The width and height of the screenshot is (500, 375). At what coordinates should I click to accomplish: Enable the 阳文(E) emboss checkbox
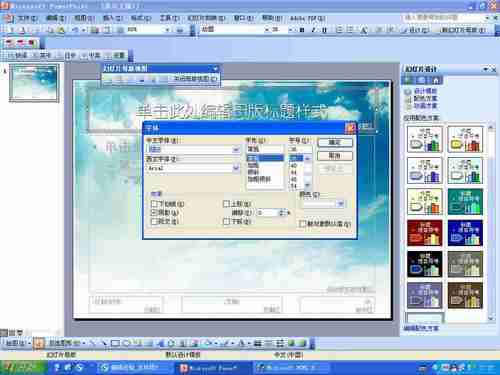pyautogui.click(x=154, y=221)
